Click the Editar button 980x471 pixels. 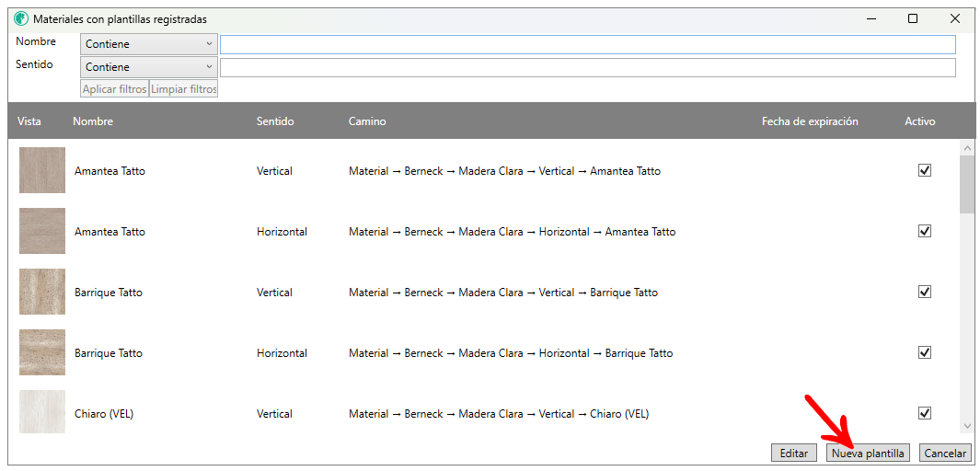794,453
